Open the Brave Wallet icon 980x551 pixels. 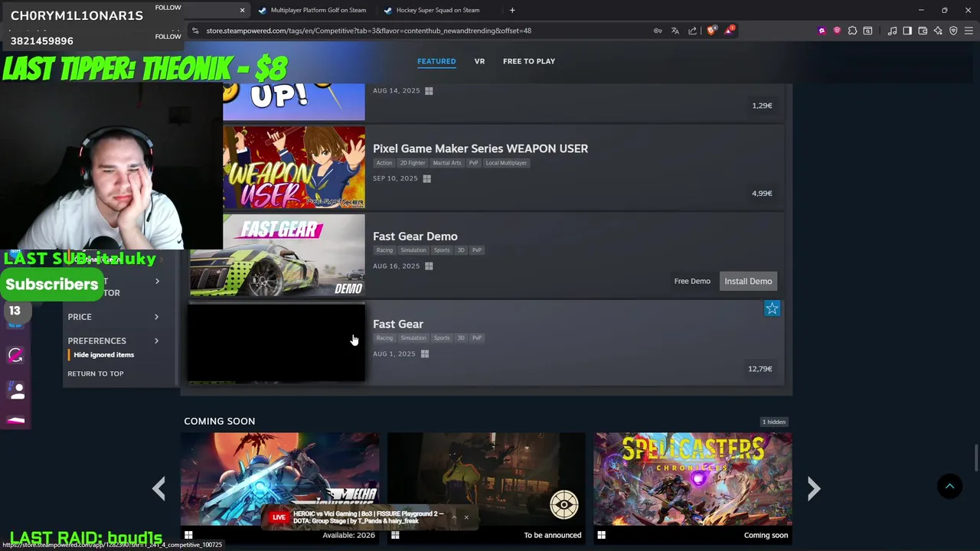[923, 31]
